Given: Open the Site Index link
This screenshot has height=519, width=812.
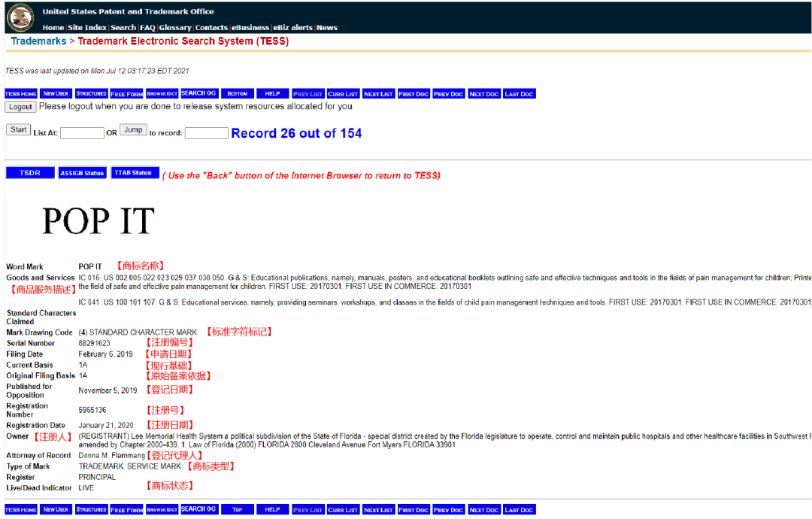Looking at the screenshot, I should click(87, 28).
